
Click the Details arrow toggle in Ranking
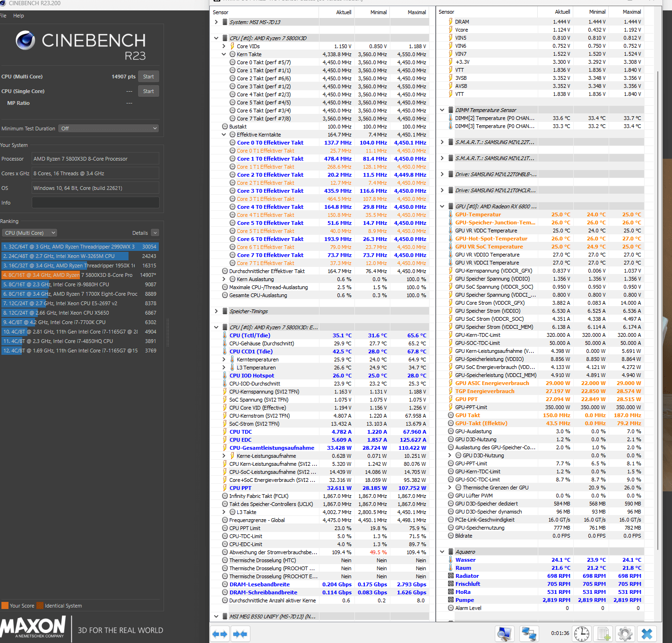tap(155, 233)
